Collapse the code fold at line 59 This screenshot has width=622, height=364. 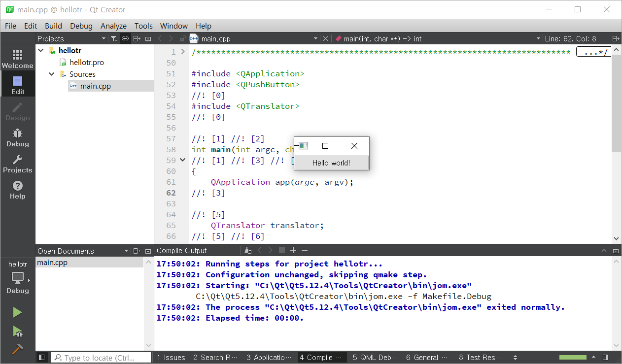(183, 160)
